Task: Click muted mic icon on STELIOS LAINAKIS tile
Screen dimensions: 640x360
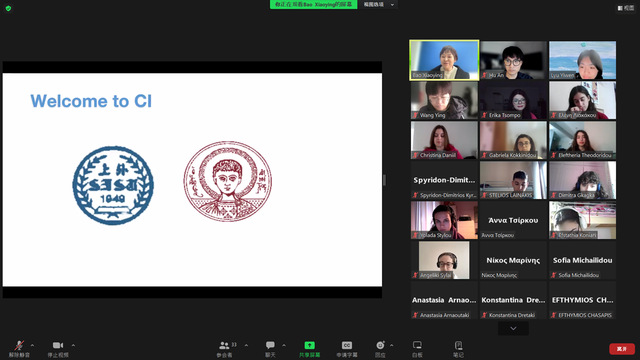Action: (484, 195)
